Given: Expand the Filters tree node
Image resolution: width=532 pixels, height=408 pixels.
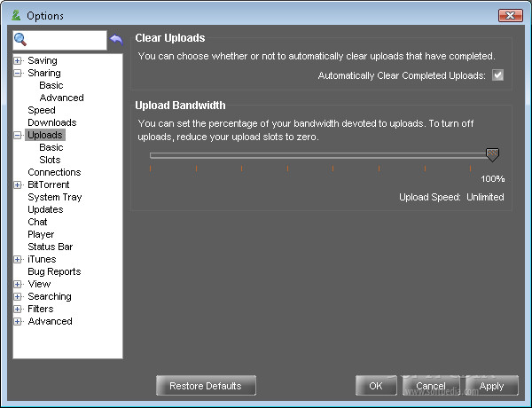Looking at the screenshot, I should point(18,309).
